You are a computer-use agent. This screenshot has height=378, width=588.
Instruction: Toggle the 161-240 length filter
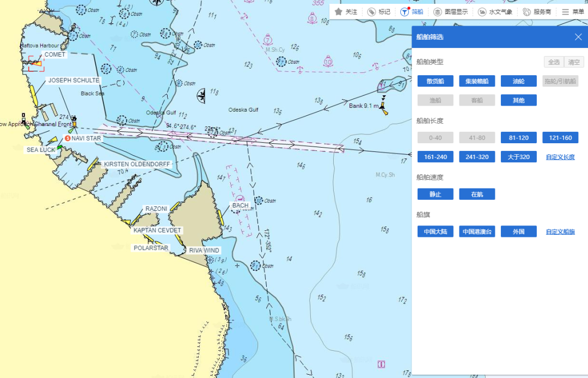tap(435, 157)
